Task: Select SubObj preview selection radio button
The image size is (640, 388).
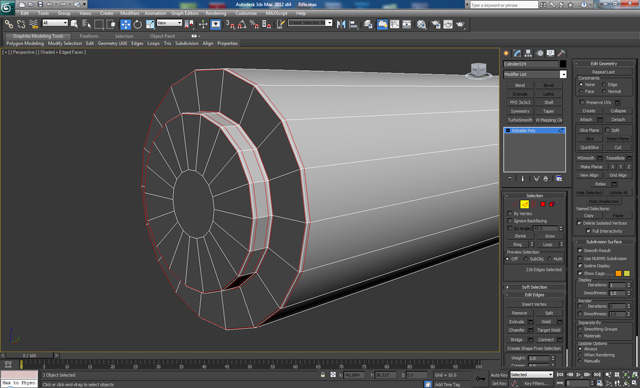Action: [526, 259]
